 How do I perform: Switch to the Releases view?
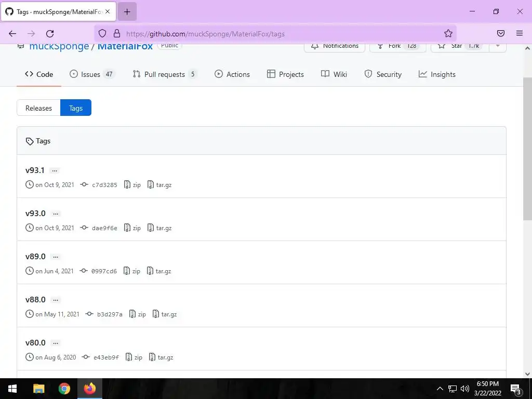pyautogui.click(x=38, y=108)
